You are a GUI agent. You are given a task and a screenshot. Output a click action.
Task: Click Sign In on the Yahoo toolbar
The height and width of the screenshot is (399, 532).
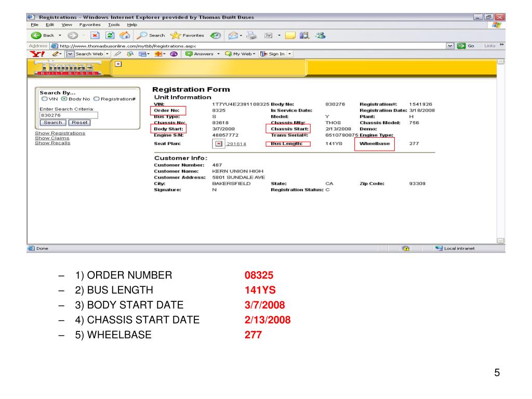click(273, 54)
